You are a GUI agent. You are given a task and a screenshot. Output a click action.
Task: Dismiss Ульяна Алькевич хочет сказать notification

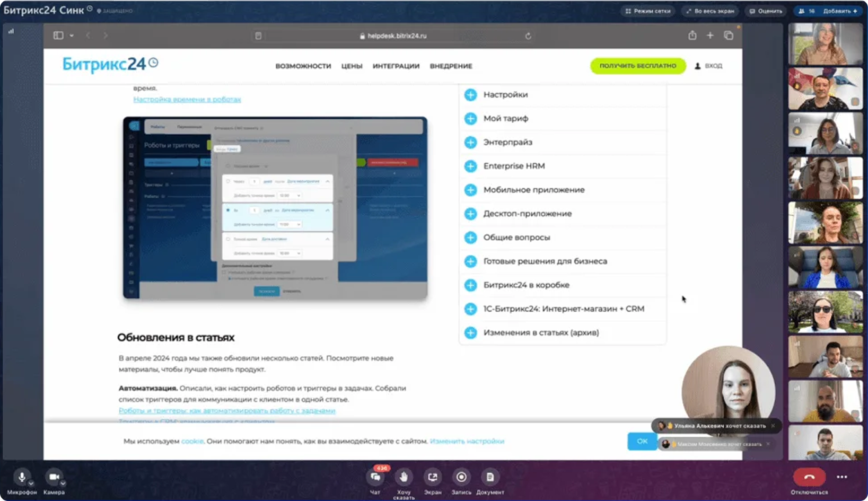pyautogui.click(x=773, y=426)
